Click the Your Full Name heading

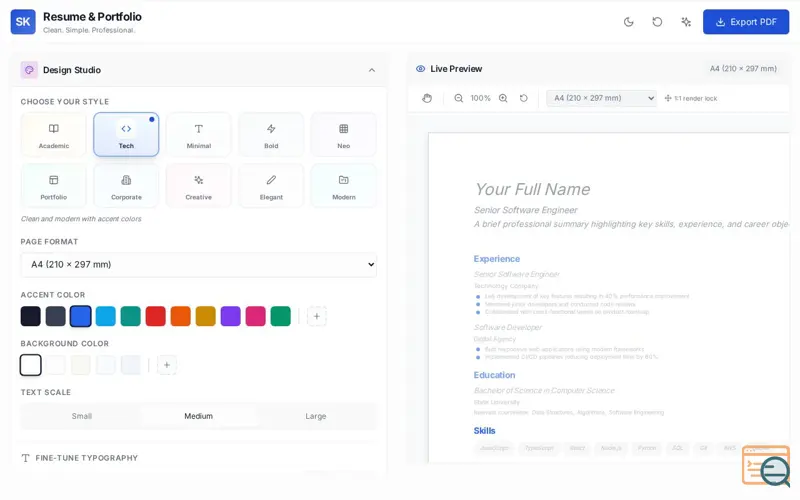click(x=533, y=189)
